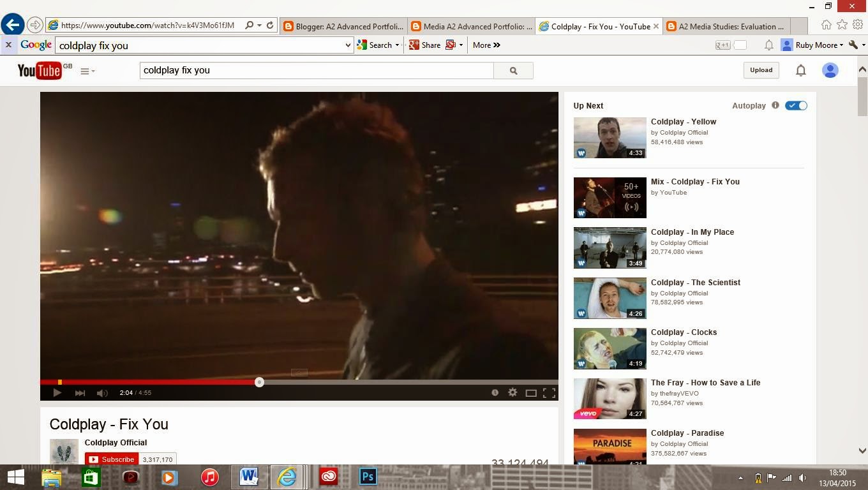Click the YouTube search magnifier button
Viewport: 868px width, 490px height.
[514, 71]
